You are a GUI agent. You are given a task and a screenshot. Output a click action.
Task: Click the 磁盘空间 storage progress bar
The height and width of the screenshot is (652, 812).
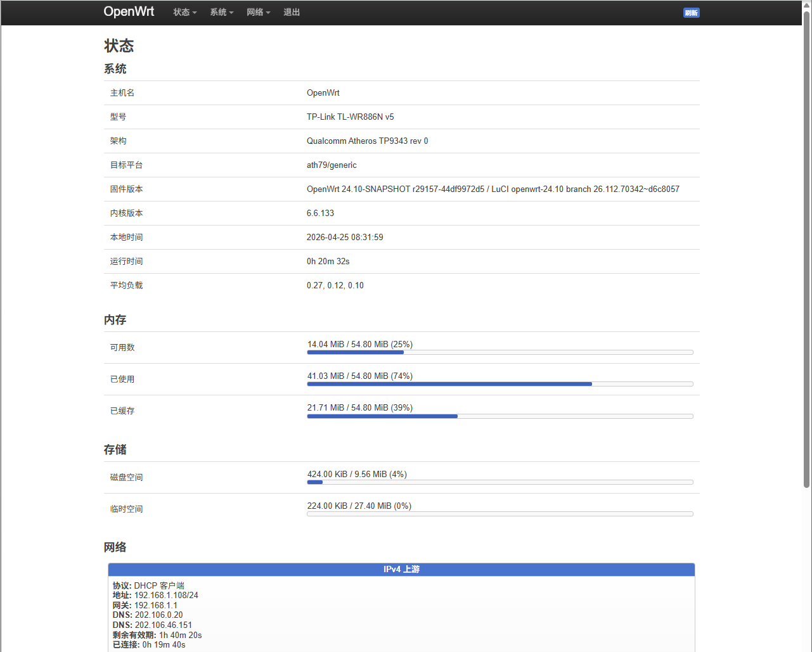point(500,482)
